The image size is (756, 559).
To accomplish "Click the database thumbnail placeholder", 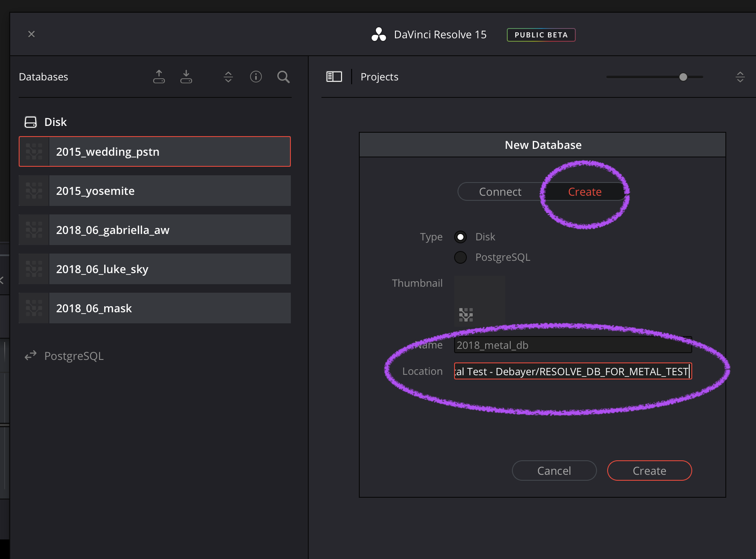I will (480, 301).
